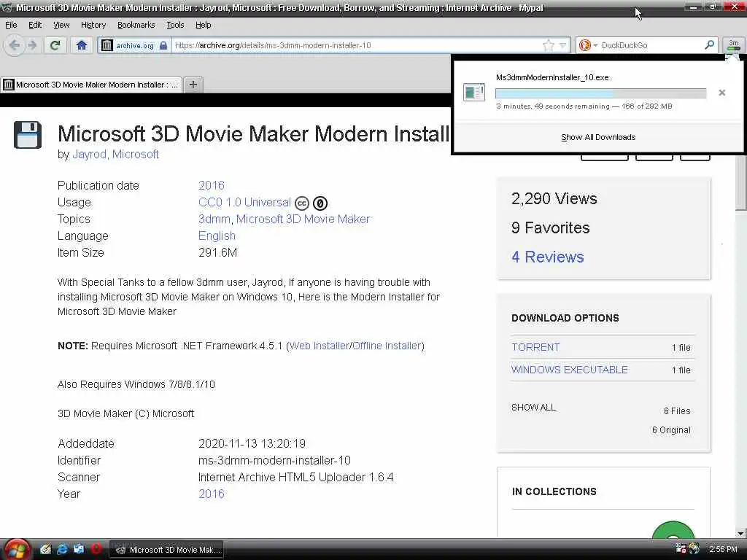Click SHOW ALL download files
Image resolution: width=747 pixels, height=560 pixels.
tap(533, 408)
